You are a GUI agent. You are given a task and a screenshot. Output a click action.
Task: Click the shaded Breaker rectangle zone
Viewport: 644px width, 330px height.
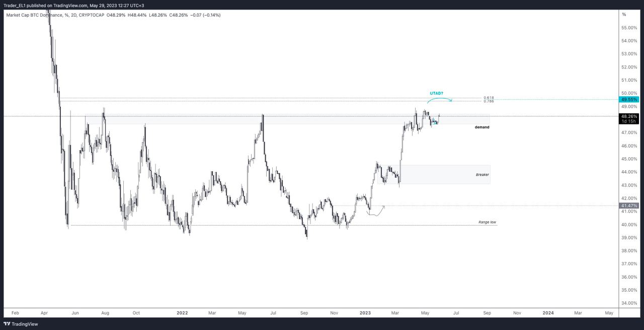(x=438, y=174)
